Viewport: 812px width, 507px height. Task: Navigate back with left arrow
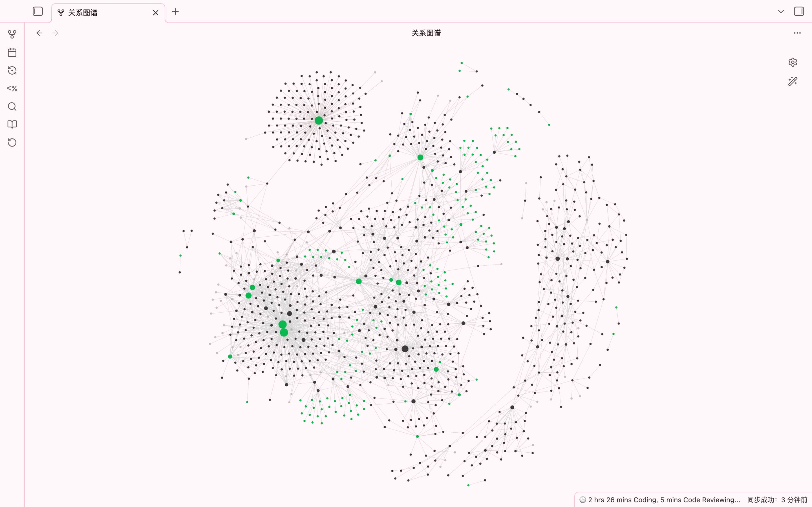click(x=39, y=33)
